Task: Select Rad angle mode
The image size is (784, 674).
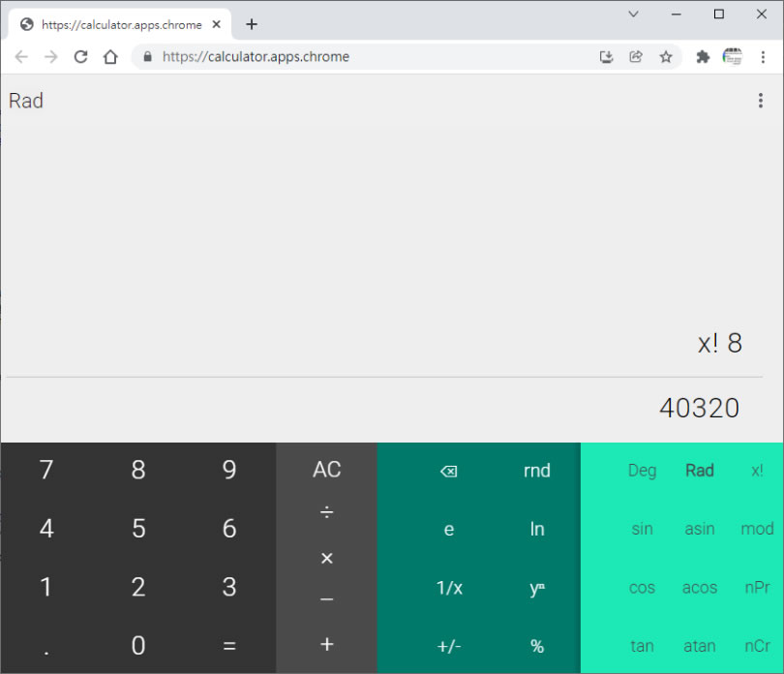Action: coord(699,471)
